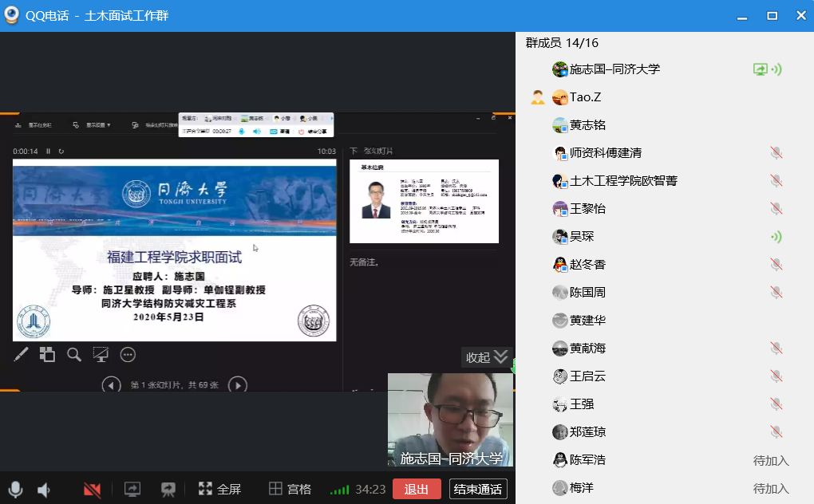Click the muted mic icon for 黄献海

click(x=776, y=348)
